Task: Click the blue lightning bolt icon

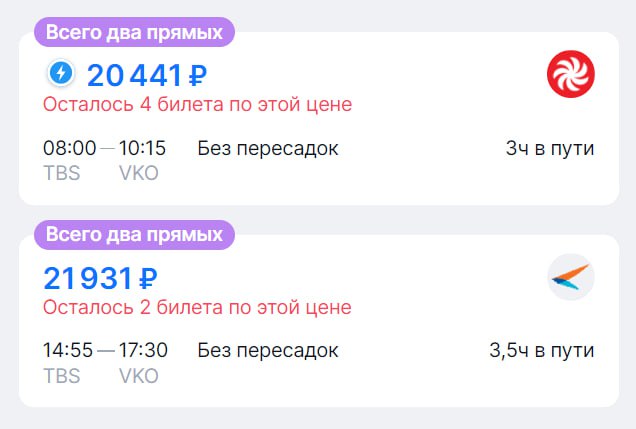Action: point(61,73)
